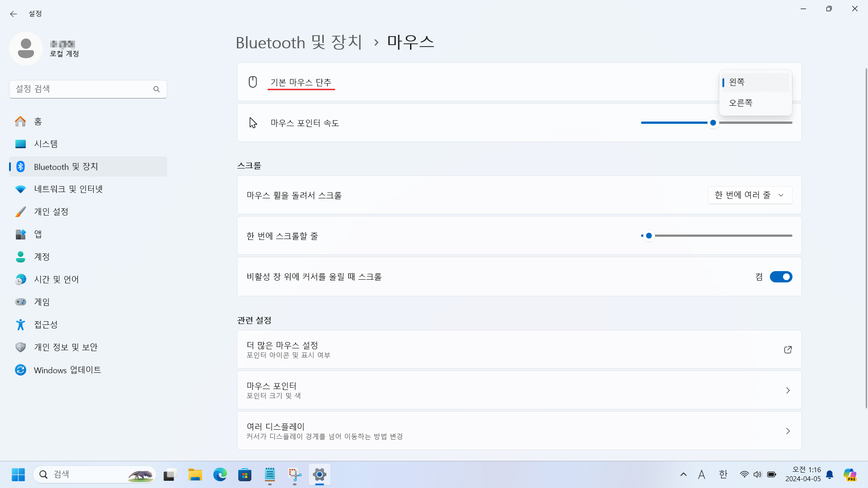Image resolution: width=868 pixels, height=488 pixels.
Task: Open the Windows Start button
Action: point(18,474)
